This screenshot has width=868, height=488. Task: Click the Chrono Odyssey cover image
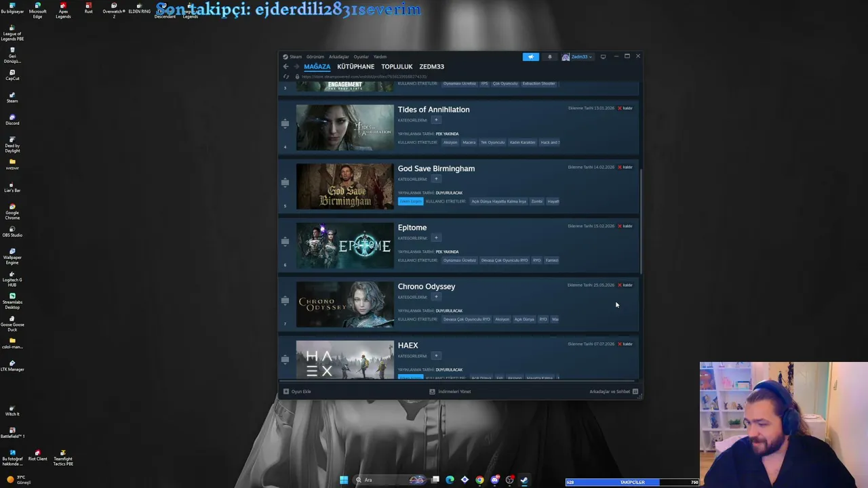tap(344, 304)
